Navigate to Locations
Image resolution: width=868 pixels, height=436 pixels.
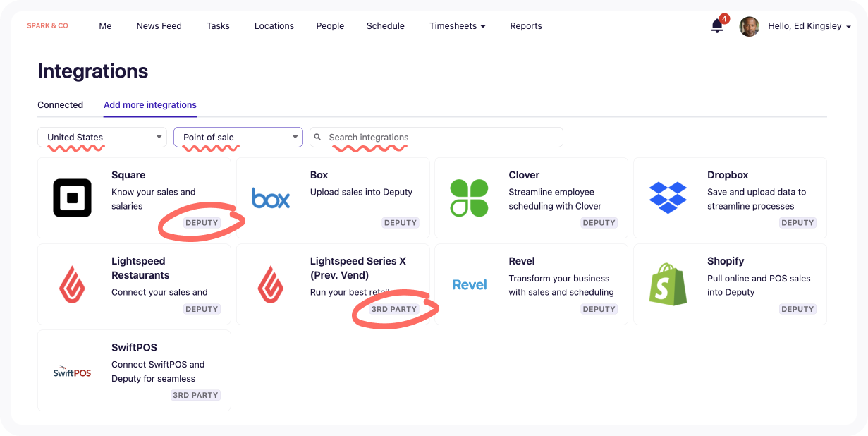coord(274,26)
